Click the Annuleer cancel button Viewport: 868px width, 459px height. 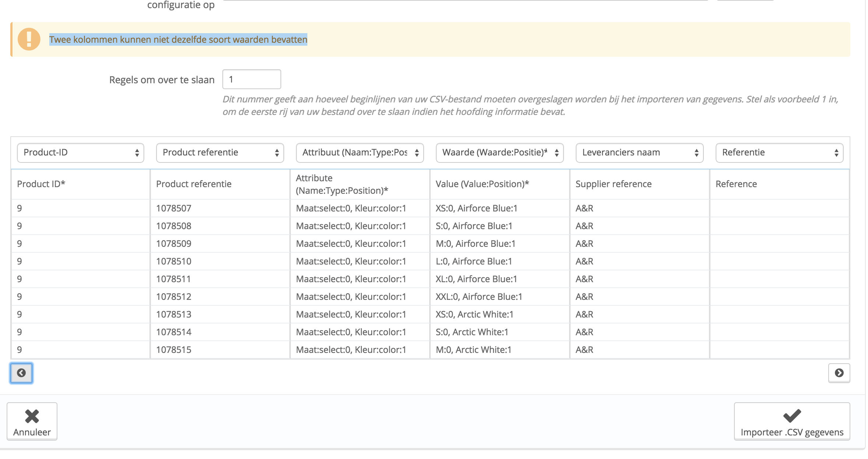(x=32, y=421)
